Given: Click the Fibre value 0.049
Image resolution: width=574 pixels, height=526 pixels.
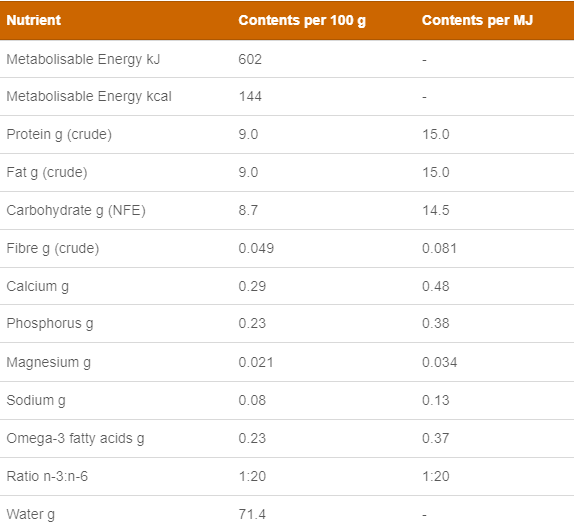Looking at the screenshot, I should pyautogui.click(x=256, y=249).
